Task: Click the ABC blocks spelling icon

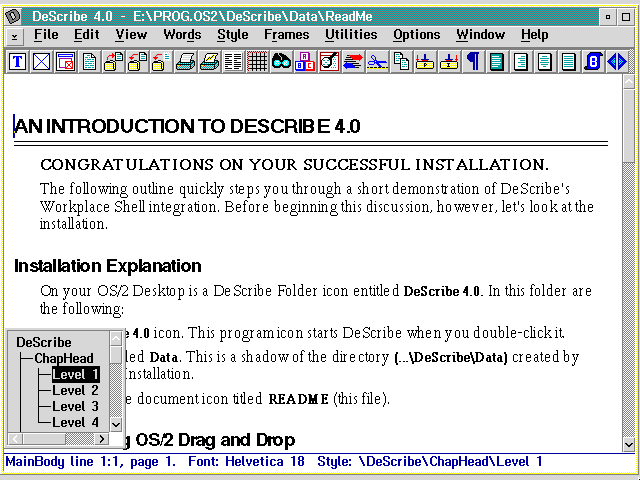Action: 305,62
